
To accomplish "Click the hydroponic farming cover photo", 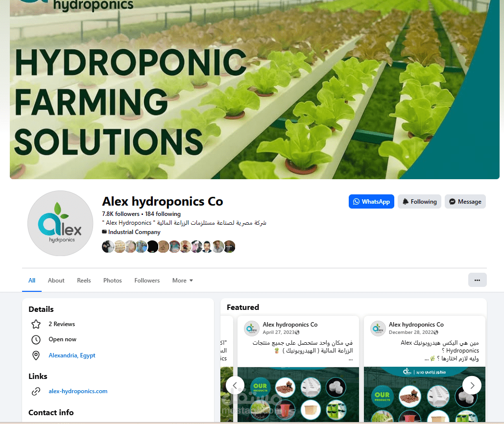I will pyautogui.click(x=255, y=89).
